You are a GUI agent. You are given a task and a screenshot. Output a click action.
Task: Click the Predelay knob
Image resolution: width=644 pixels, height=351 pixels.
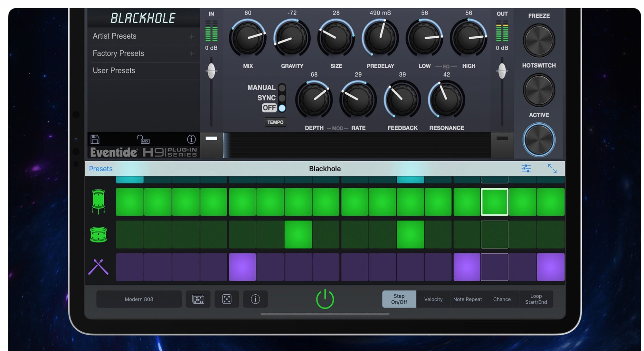(380, 38)
